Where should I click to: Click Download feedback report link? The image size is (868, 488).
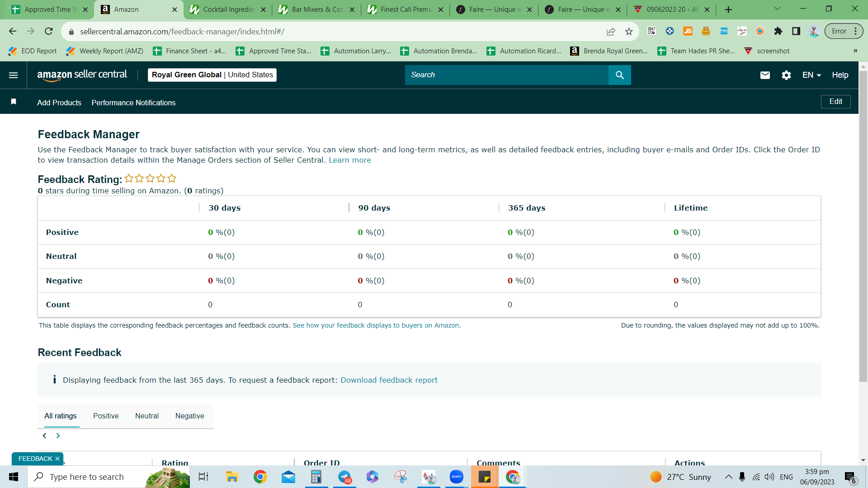(389, 380)
